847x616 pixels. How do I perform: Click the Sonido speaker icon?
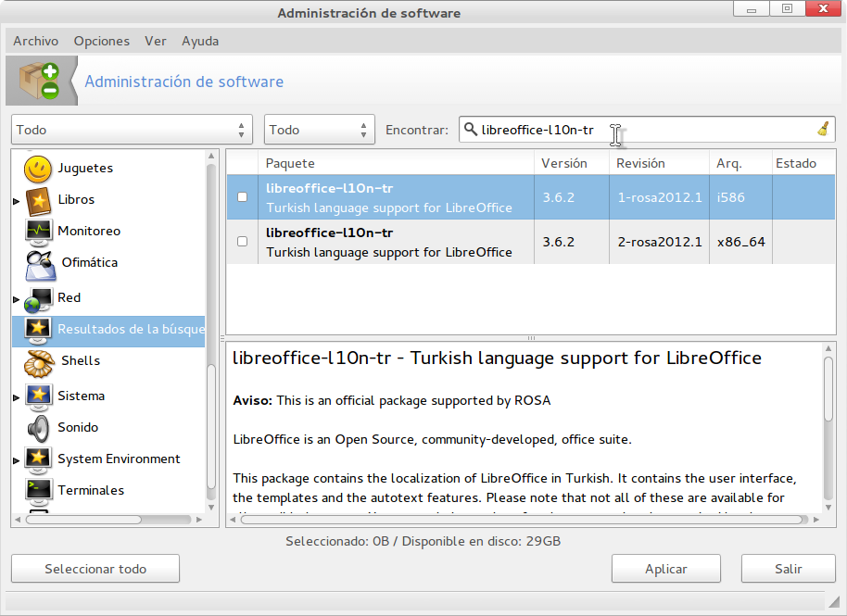tap(38, 429)
